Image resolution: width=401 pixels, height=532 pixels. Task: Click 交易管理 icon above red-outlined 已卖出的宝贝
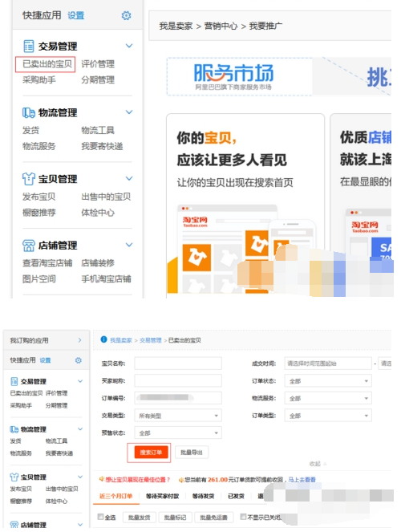coord(29,46)
